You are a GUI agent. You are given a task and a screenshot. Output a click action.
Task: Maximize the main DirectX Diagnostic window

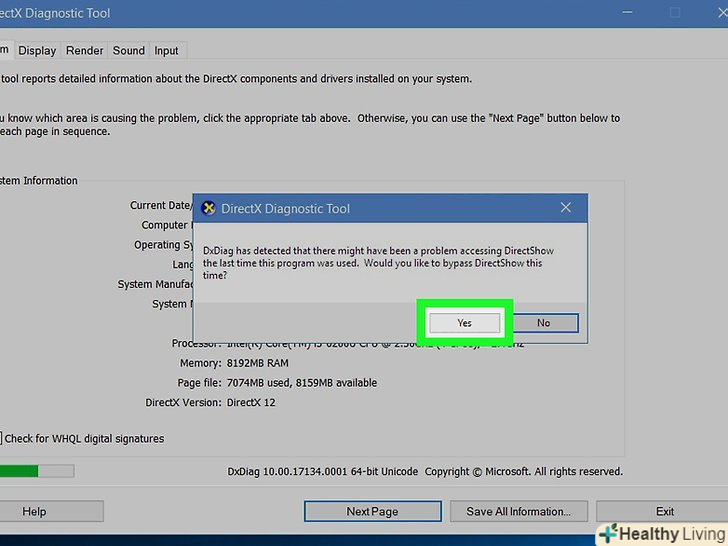click(x=675, y=12)
